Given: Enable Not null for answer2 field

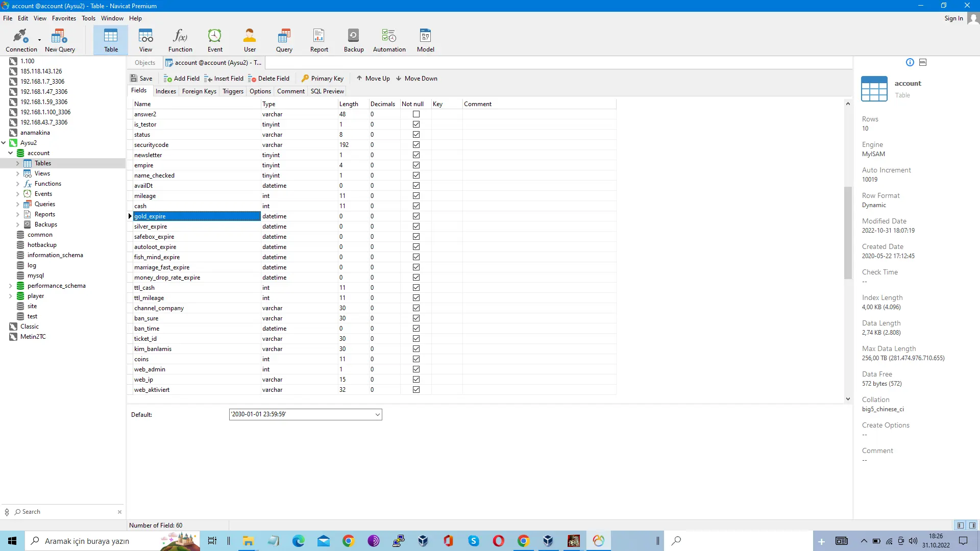Looking at the screenshot, I should [416, 114].
